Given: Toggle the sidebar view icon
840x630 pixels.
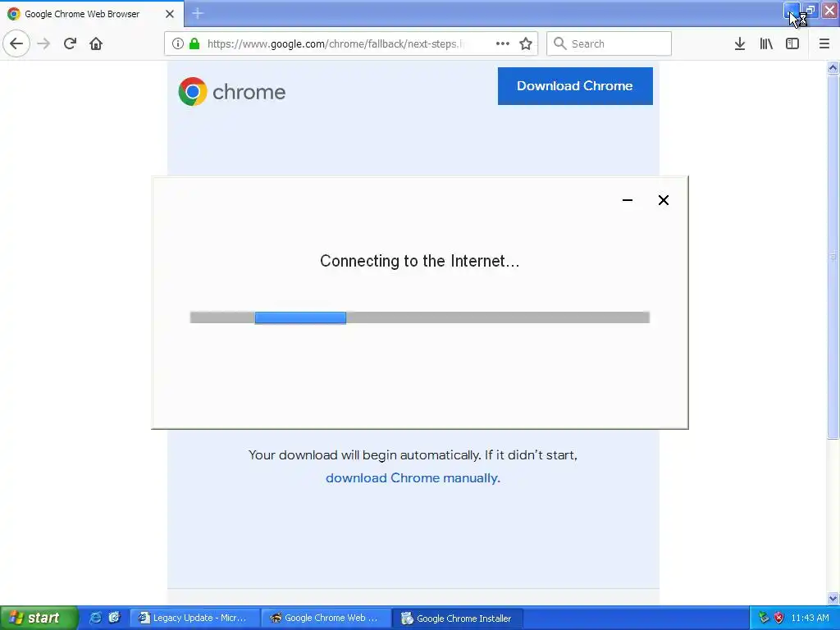Looking at the screenshot, I should (x=792, y=43).
